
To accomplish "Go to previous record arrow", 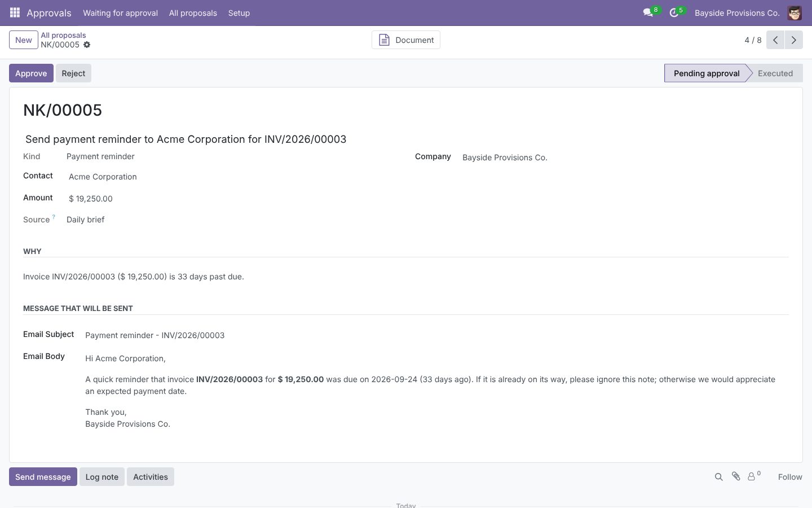I will [x=775, y=40].
